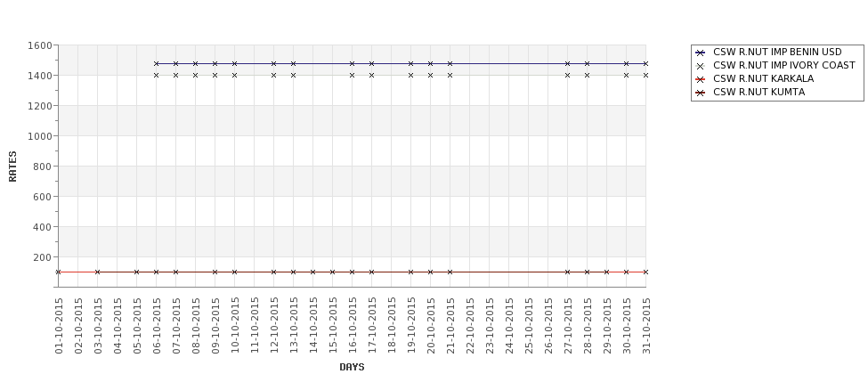Click the 14-10-2015 date label
Viewport: 868px width, 382px height.
pos(313,326)
